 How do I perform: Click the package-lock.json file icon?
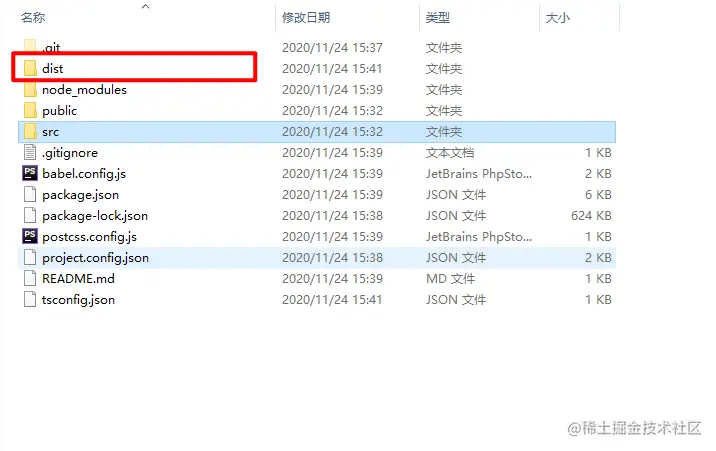[x=30, y=215]
